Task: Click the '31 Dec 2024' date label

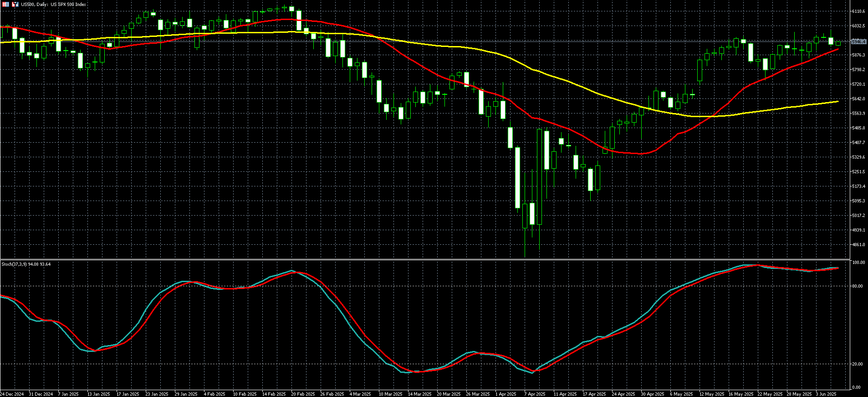Action: point(41,394)
